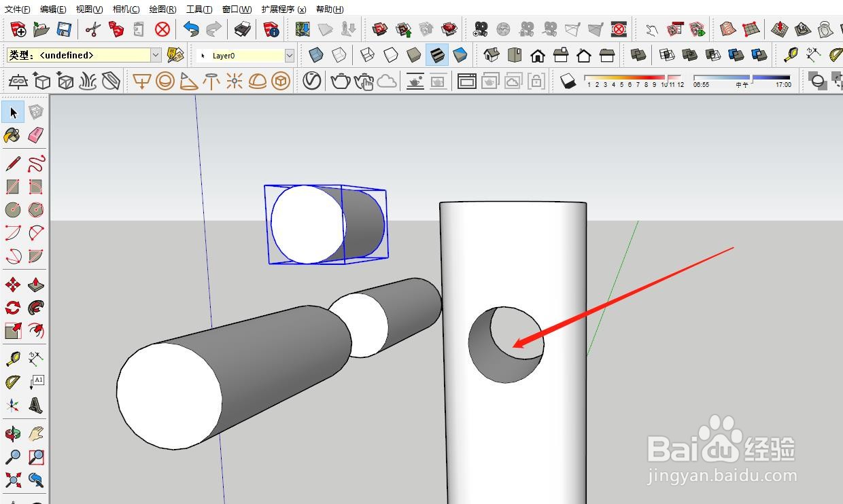Screen dimensions: 843x504
Task: Open the 文件(F) menu
Action: pos(18,10)
